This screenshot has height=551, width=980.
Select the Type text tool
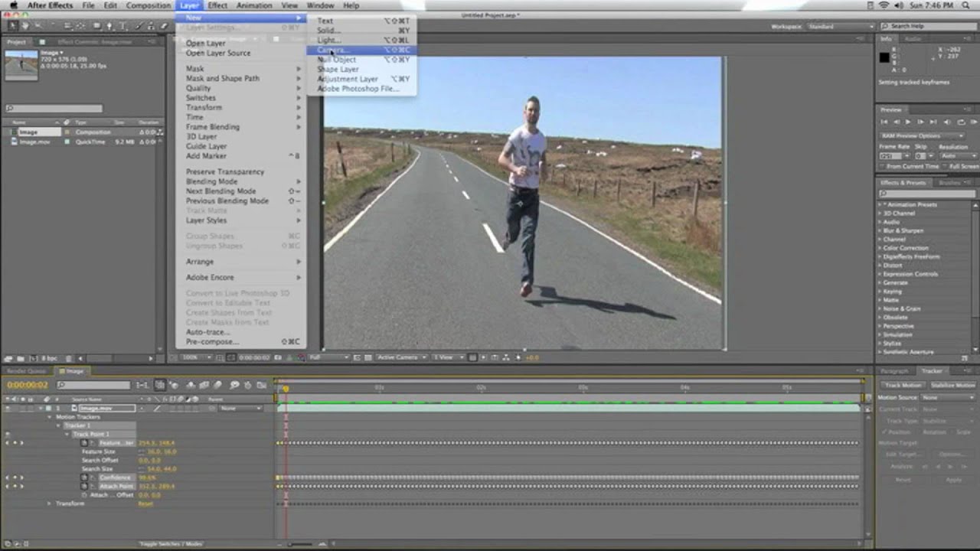coord(123,25)
